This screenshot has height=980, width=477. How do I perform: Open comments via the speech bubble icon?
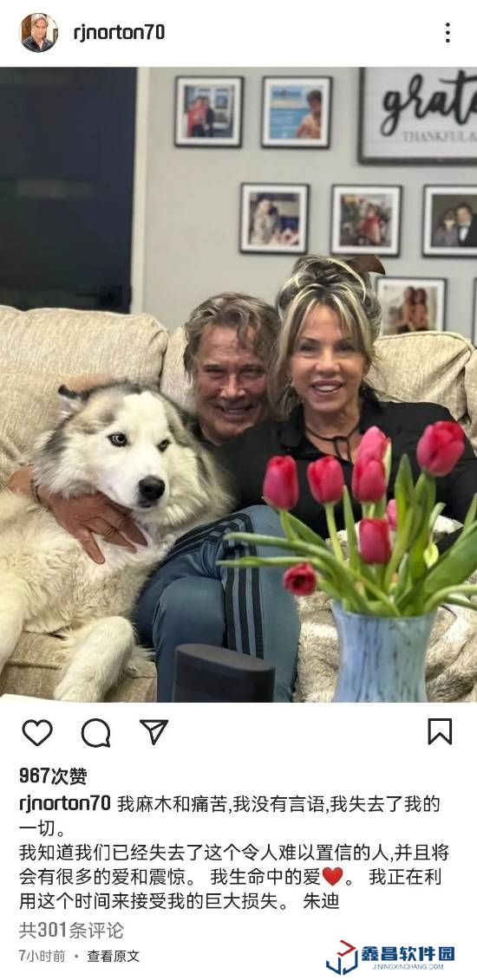(95, 732)
